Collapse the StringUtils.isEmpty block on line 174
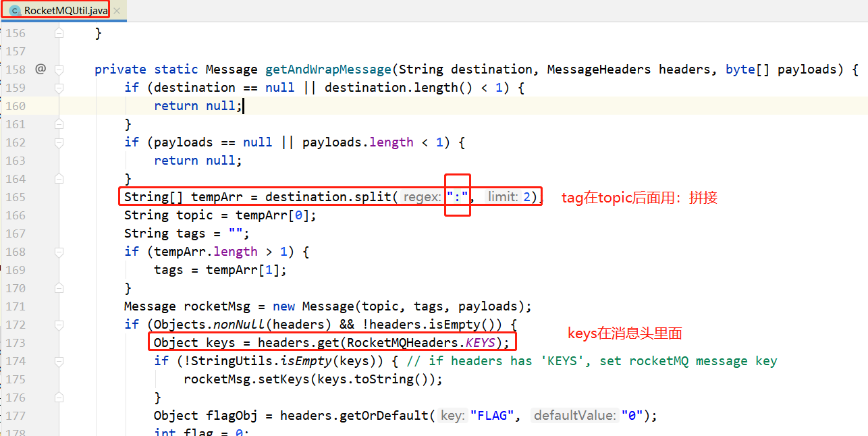Screen dimensions: 868x436 coord(59,361)
